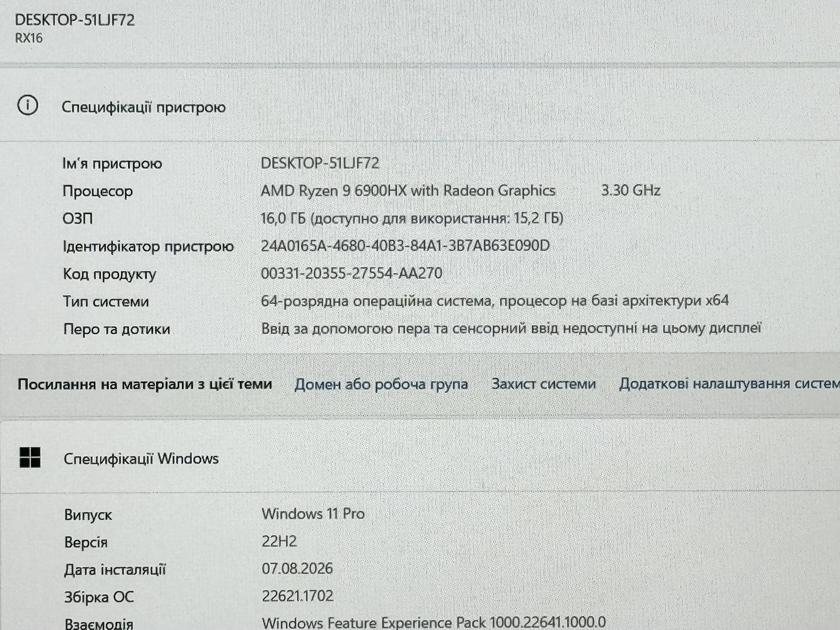Select the RX16 model text

pos(29,38)
